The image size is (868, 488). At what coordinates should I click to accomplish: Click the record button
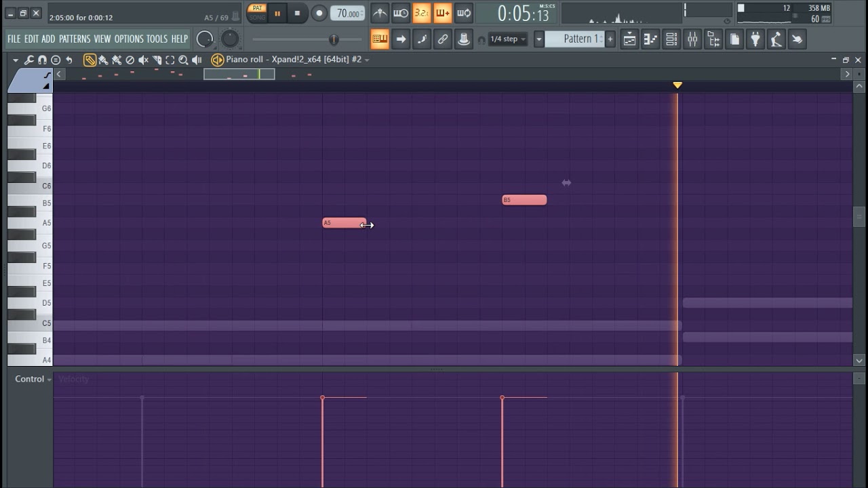[x=319, y=13]
